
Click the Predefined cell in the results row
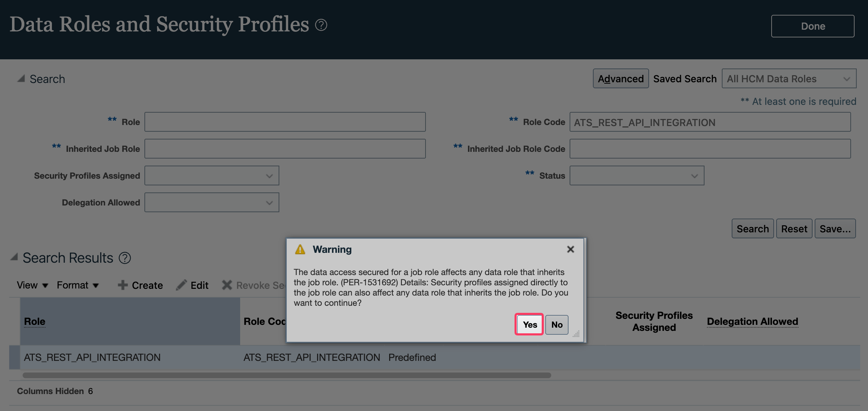(x=412, y=357)
